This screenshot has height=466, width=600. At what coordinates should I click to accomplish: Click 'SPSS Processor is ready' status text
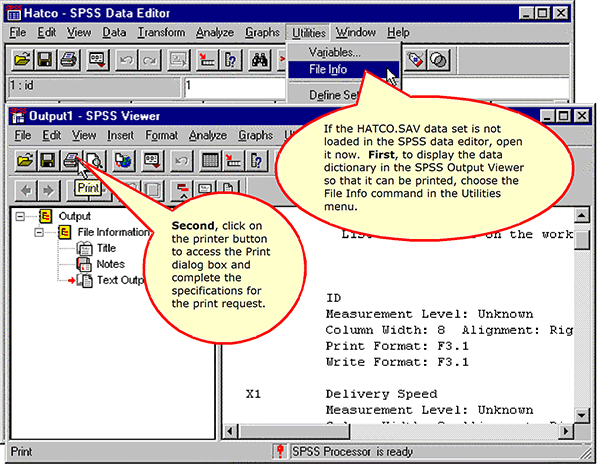[352, 452]
